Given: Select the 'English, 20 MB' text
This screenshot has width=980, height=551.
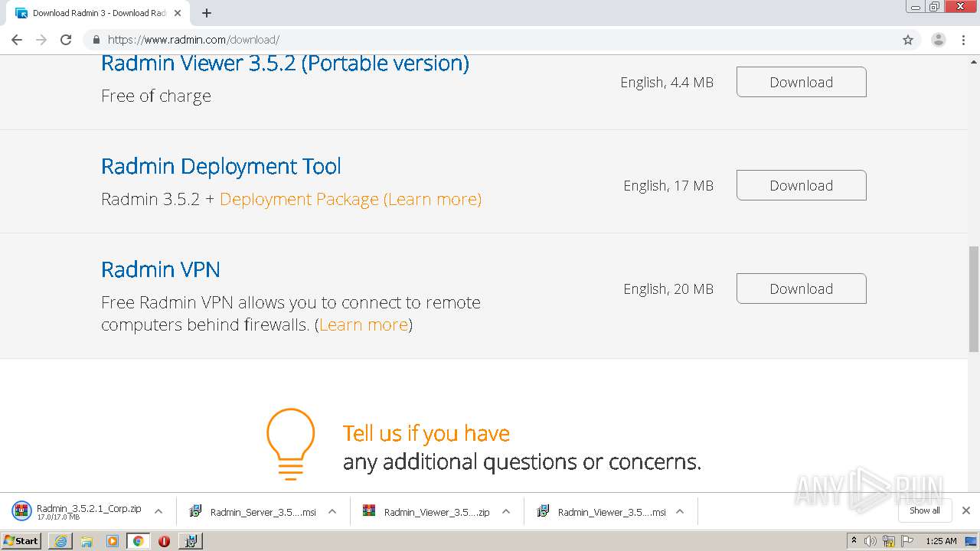Looking at the screenshot, I should (x=668, y=289).
